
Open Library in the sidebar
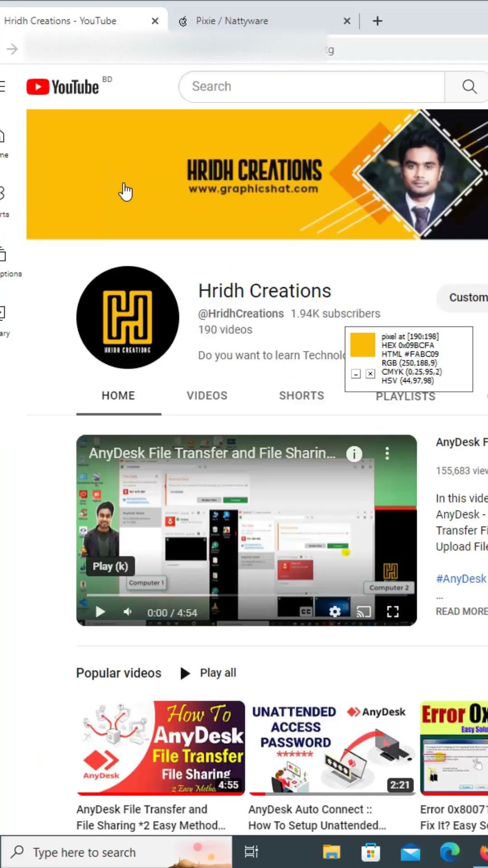click(5, 322)
